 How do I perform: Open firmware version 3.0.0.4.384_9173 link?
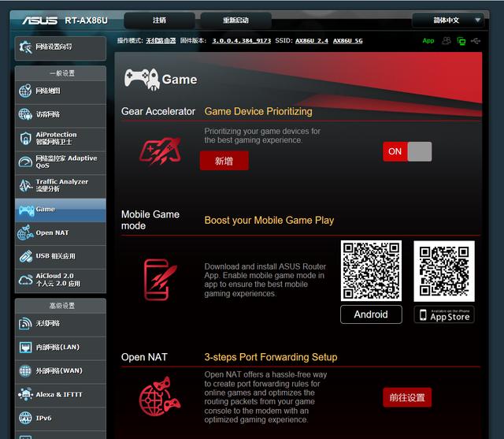(242, 41)
